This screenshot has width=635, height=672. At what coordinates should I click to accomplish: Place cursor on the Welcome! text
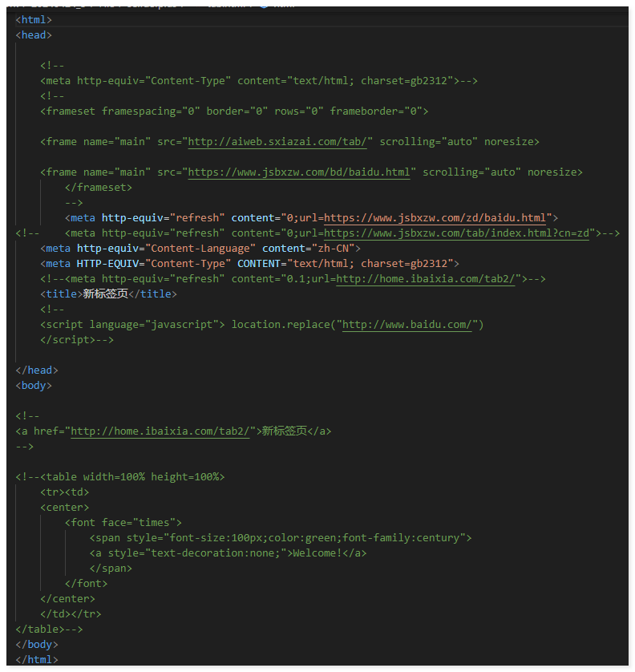(317, 553)
